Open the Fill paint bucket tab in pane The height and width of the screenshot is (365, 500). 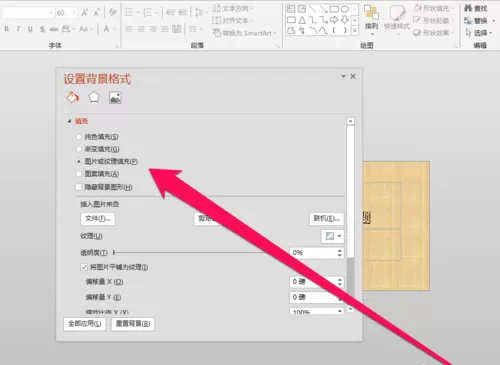click(72, 98)
